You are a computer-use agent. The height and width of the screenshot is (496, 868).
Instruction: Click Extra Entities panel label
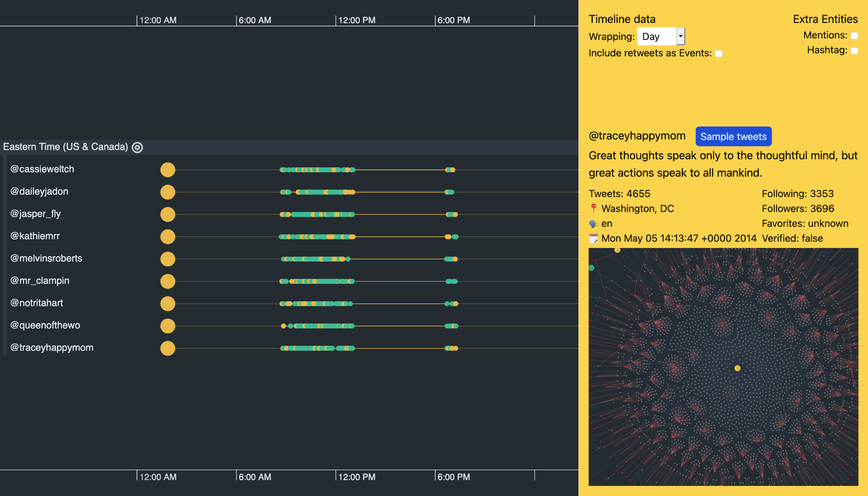tap(825, 19)
